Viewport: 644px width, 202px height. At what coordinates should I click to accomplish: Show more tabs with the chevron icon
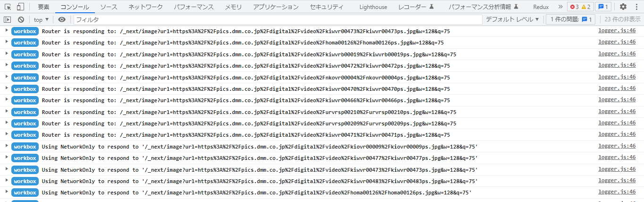560,7
